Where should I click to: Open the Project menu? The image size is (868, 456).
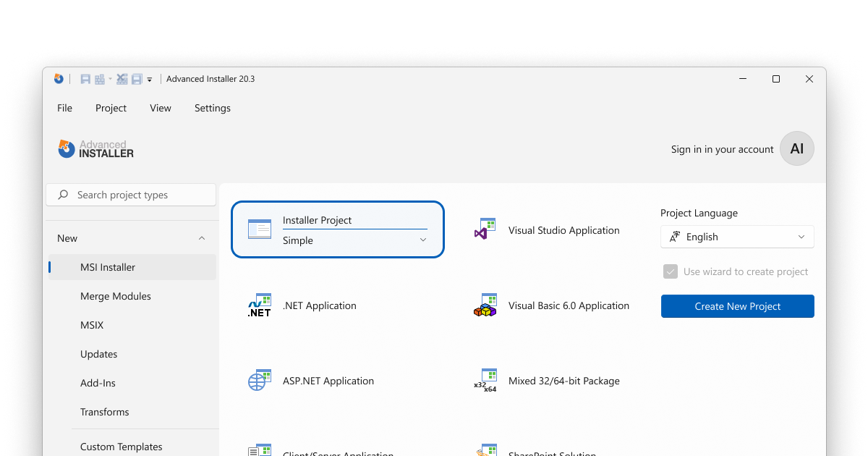click(x=111, y=108)
